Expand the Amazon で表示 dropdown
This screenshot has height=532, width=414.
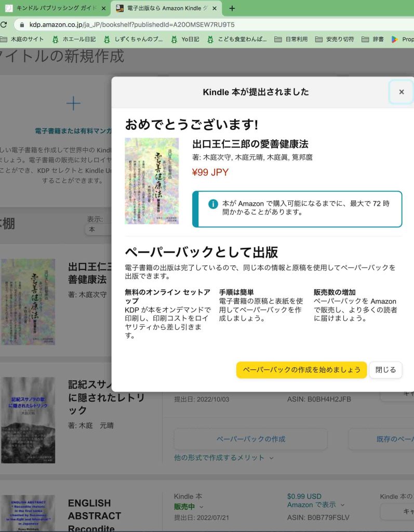click(316, 505)
